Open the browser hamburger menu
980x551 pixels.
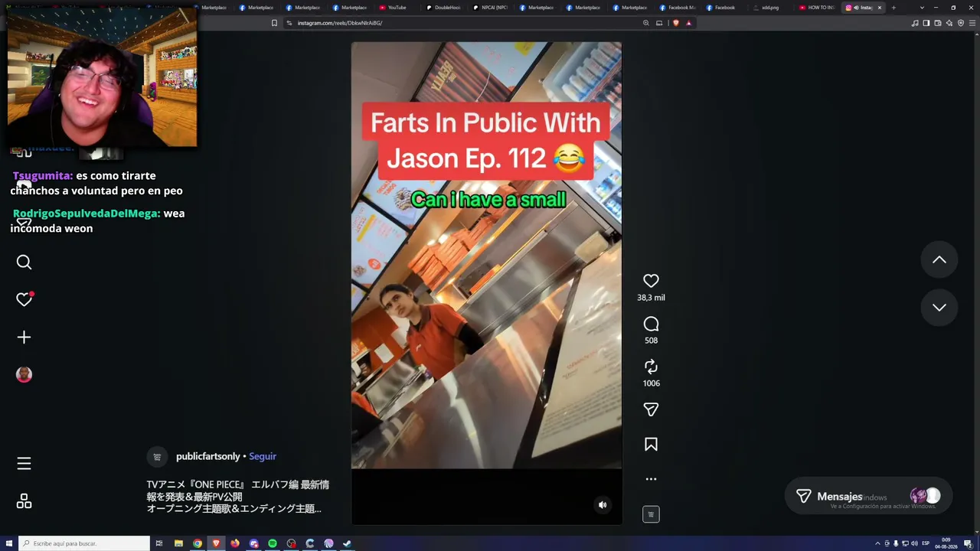[972, 23]
